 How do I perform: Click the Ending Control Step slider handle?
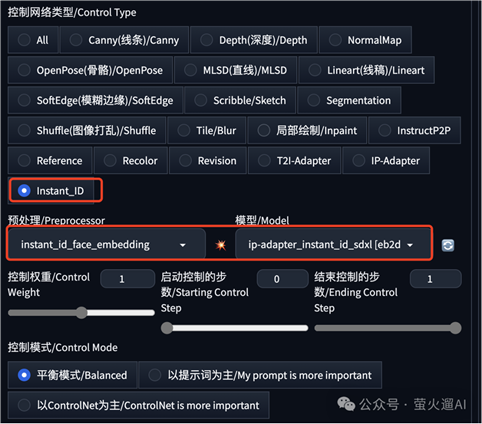(x=455, y=328)
